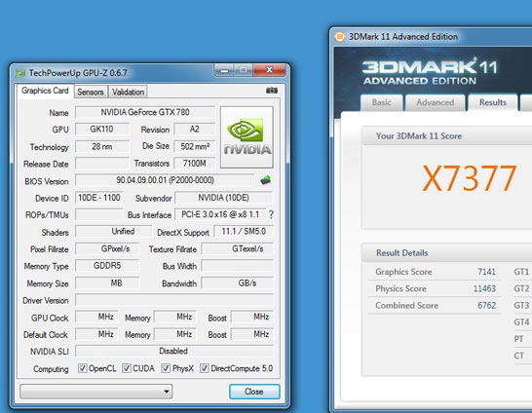Click the Memory Size field MB
This screenshot has height=413, width=532.
[x=107, y=282]
